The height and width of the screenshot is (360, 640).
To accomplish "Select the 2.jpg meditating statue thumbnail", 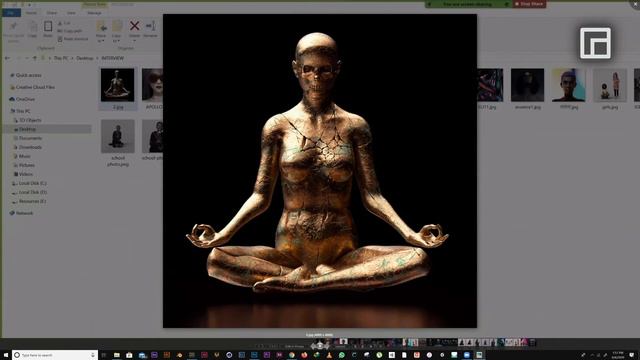I will (x=118, y=85).
